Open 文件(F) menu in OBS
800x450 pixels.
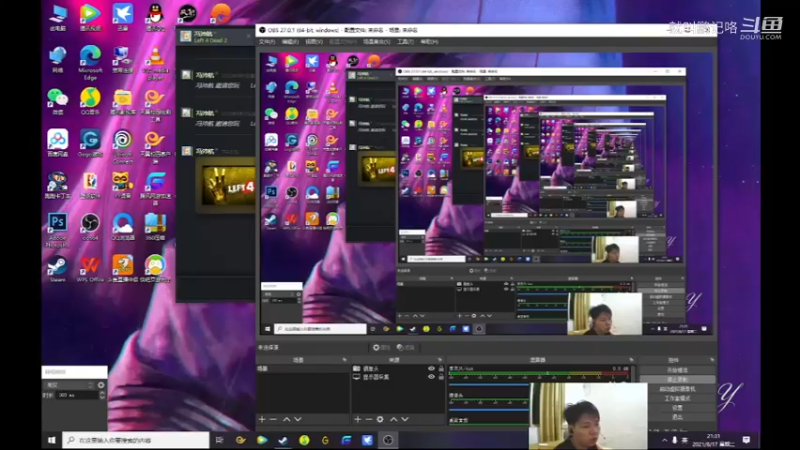tap(267, 42)
